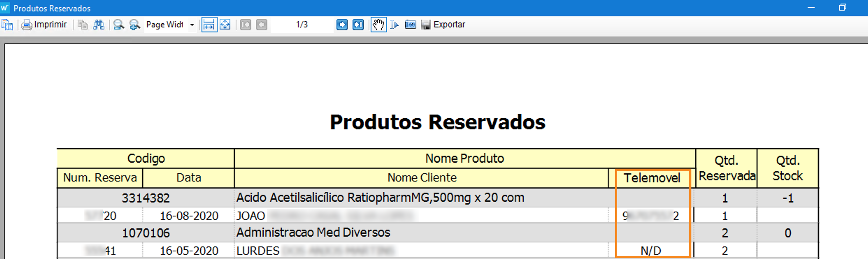868x259 pixels.
Task: Click the Exportar button
Action: 443,25
